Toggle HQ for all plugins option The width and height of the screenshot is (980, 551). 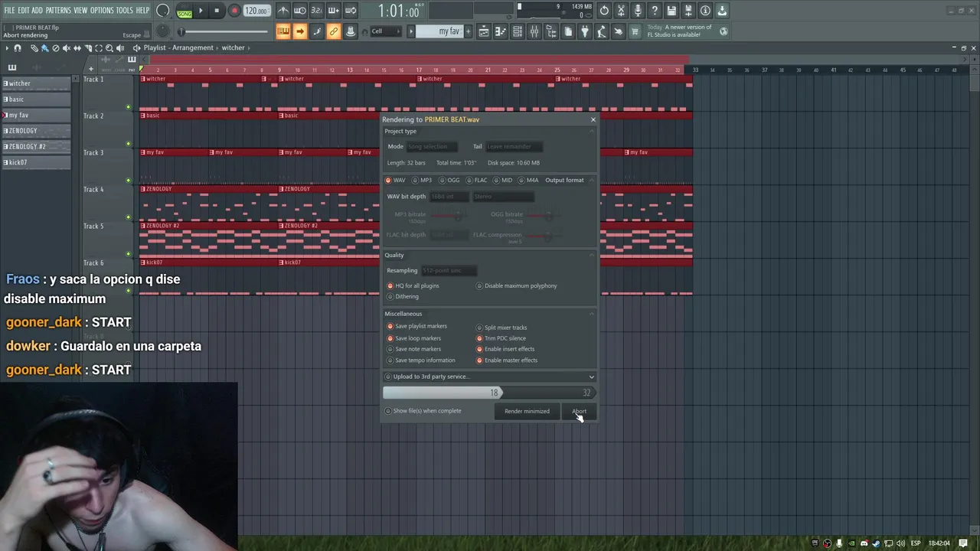413,285
